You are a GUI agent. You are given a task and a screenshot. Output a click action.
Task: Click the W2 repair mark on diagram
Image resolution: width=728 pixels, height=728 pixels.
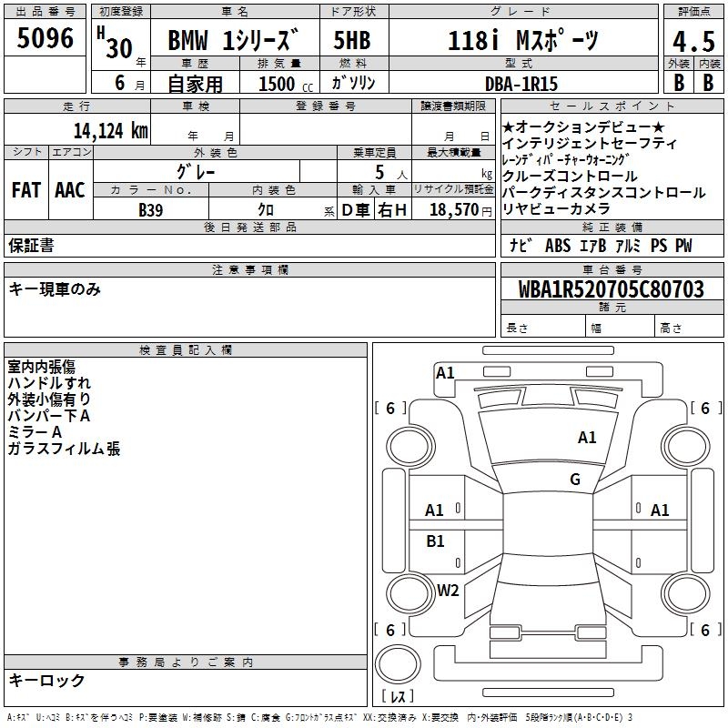(x=448, y=590)
